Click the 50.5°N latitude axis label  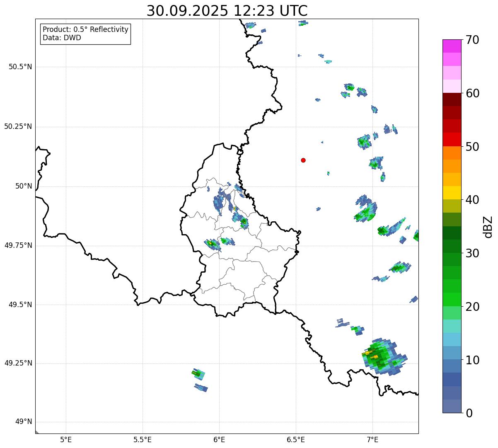click(20, 67)
